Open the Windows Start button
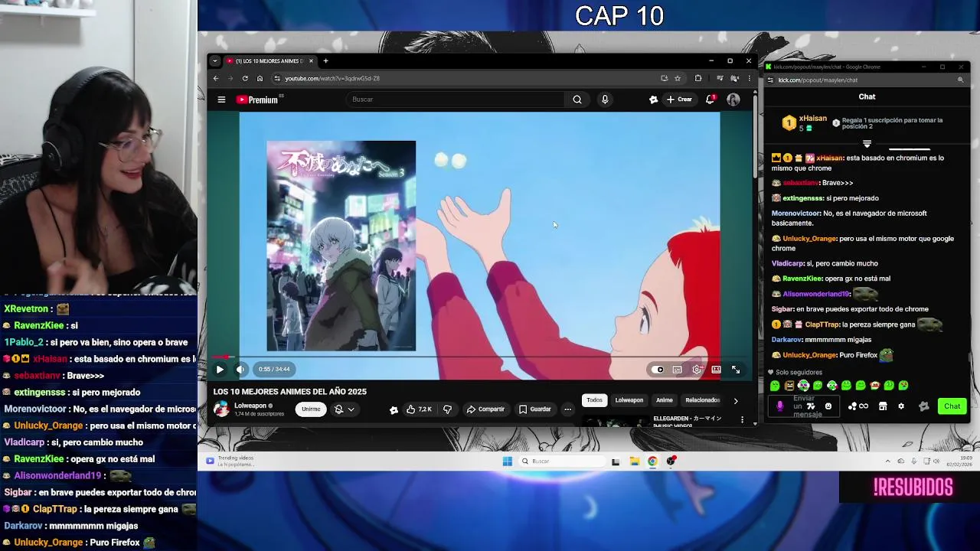 click(x=507, y=461)
